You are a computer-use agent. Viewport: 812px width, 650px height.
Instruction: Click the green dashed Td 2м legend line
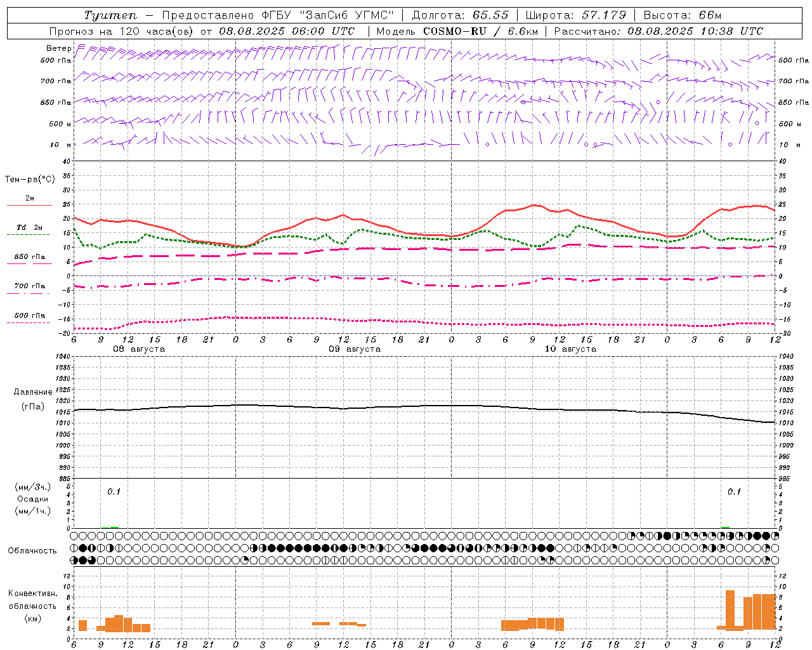(28, 235)
